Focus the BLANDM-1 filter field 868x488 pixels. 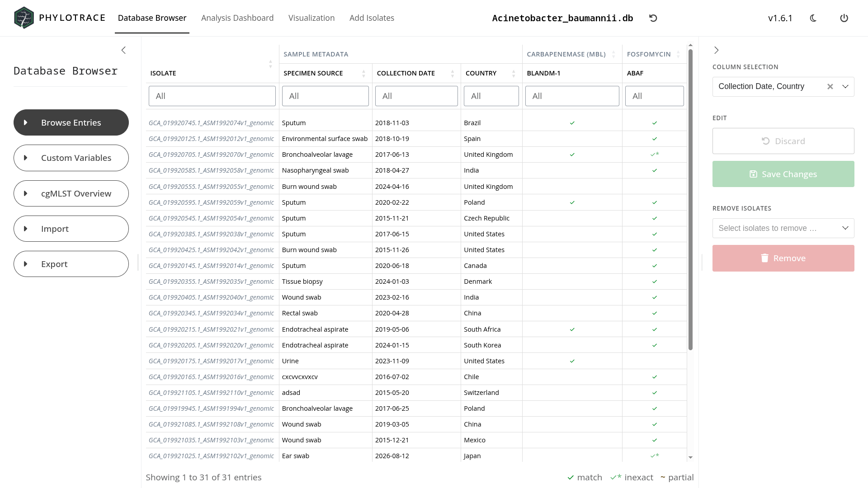tap(572, 96)
